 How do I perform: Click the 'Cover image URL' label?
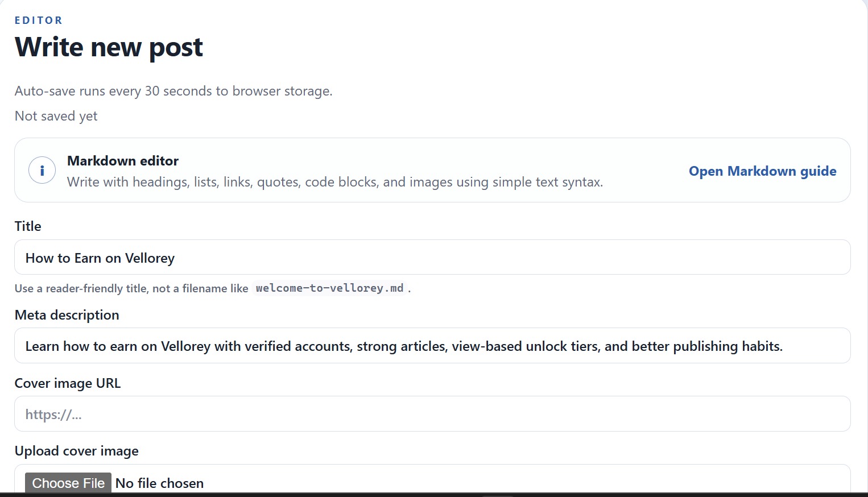coord(67,383)
